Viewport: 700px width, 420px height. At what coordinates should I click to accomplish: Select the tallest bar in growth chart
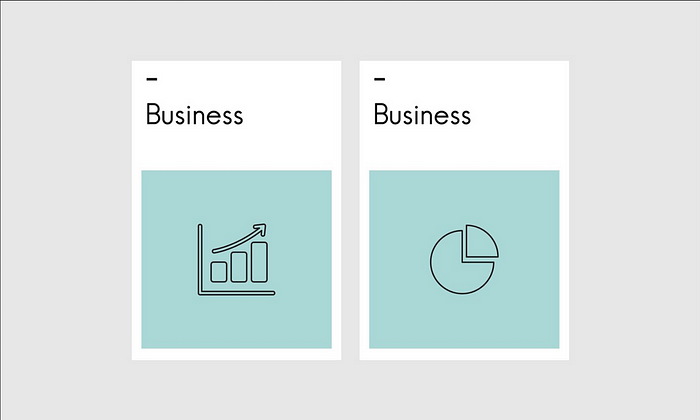pyautogui.click(x=259, y=261)
